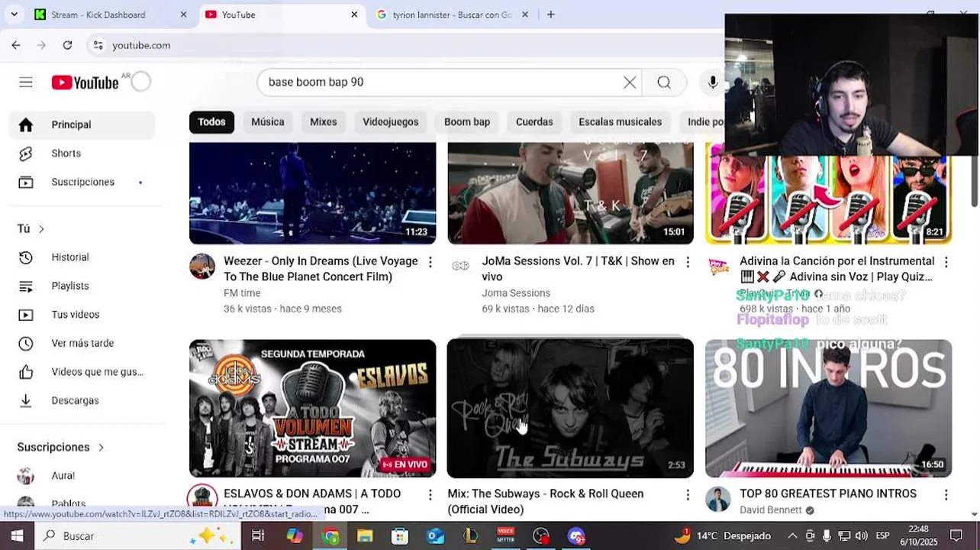Open Shorts in the sidebar
This screenshot has width=980, height=550.
point(82,154)
